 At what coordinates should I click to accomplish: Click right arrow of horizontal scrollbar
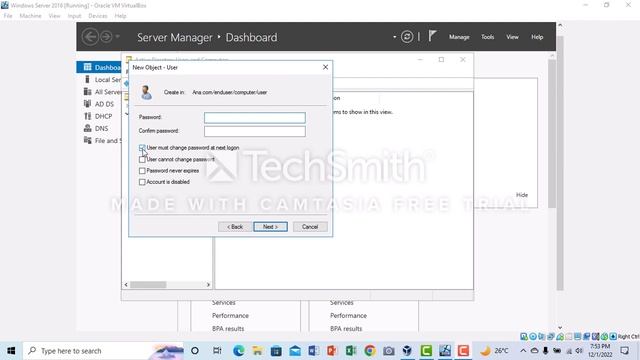[208, 284]
